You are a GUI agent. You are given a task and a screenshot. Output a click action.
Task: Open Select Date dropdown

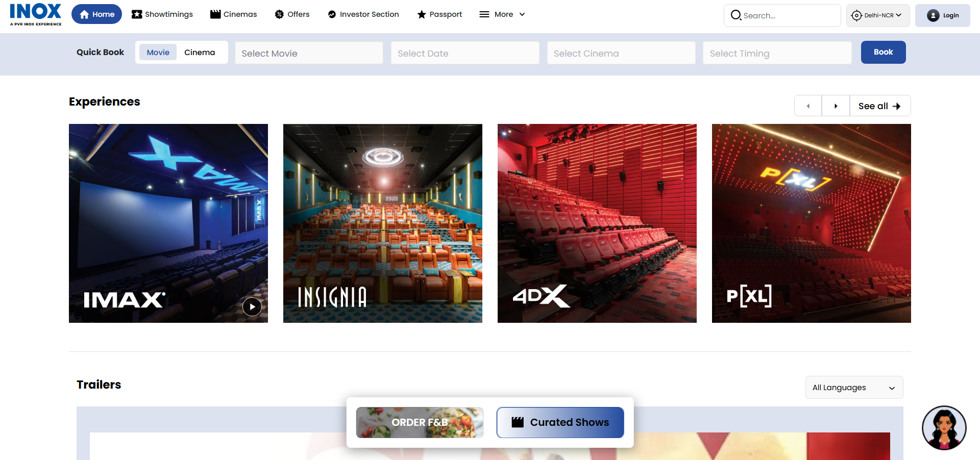(465, 53)
